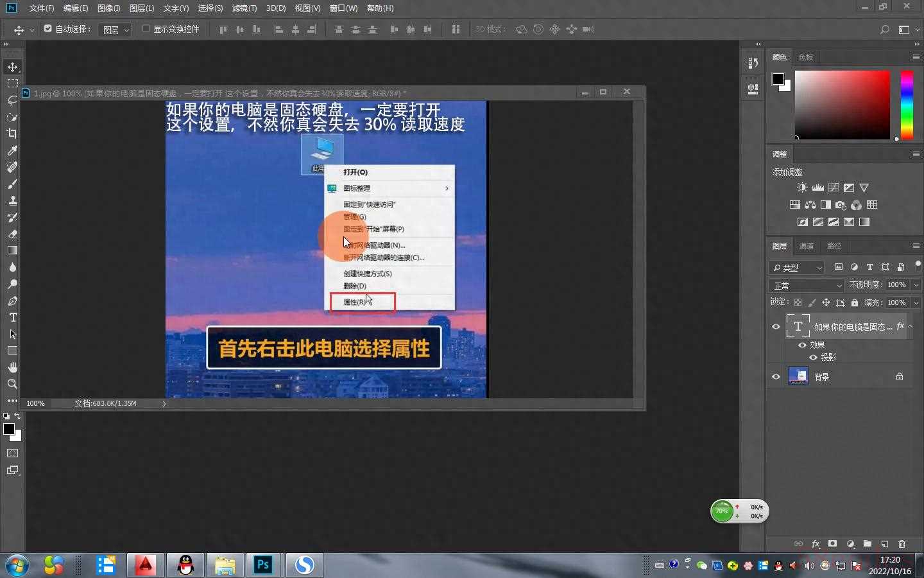Viewport: 924px width, 578px height.
Task: Open Photoshop from the Windows taskbar
Action: [x=263, y=565]
